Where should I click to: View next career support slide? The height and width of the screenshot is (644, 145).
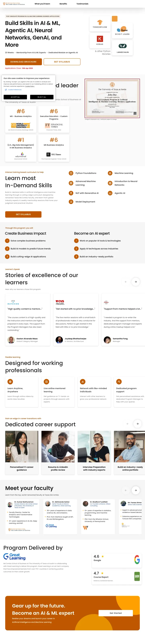tap(137, 424)
